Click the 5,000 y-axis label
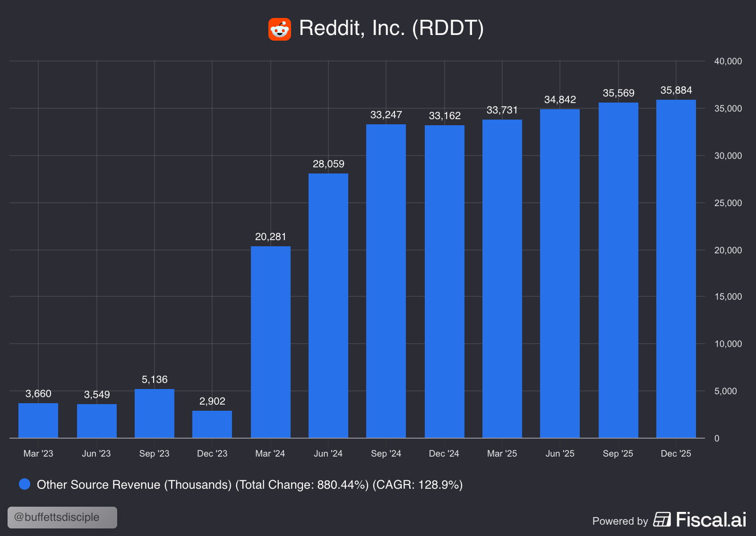 (726, 391)
